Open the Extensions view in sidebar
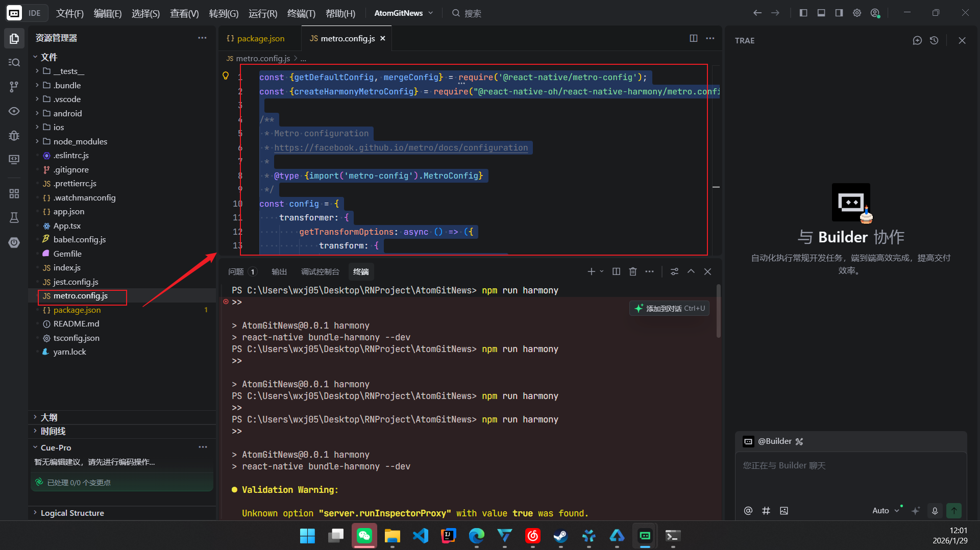Viewport: 980px width, 550px height. coord(14,193)
